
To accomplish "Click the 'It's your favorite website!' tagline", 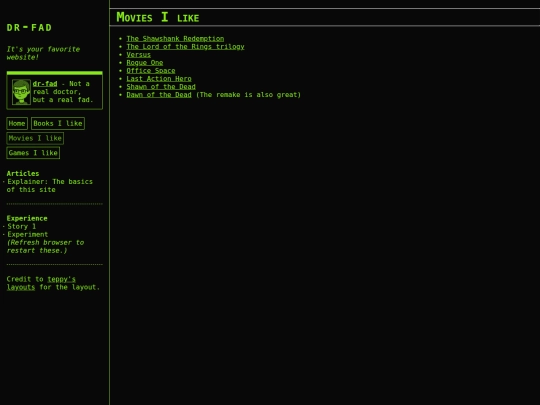I will coord(43,53).
